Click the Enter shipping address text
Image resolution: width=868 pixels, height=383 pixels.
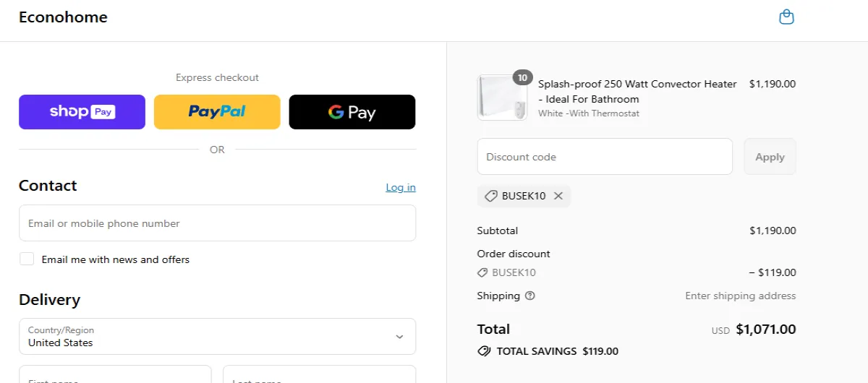[x=741, y=296]
